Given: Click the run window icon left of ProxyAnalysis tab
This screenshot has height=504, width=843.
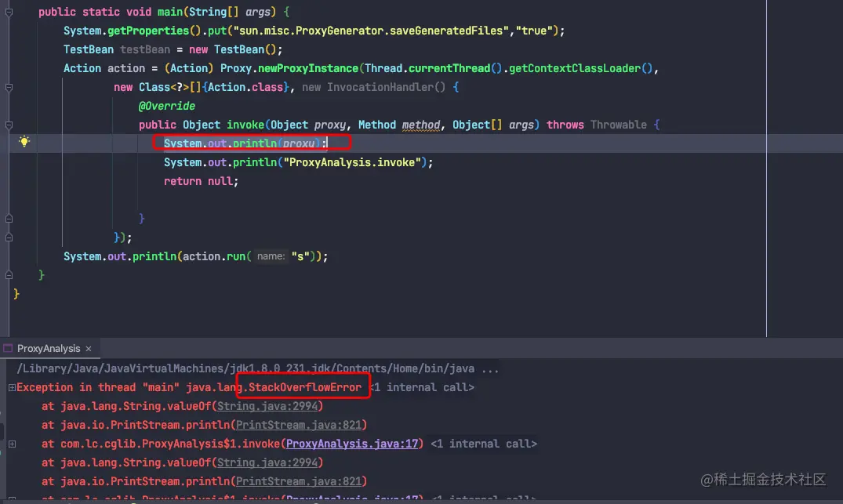Looking at the screenshot, I should coord(8,348).
